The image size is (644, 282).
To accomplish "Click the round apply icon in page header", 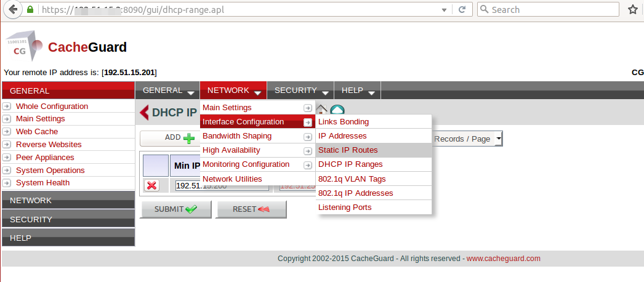I will click(x=337, y=110).
